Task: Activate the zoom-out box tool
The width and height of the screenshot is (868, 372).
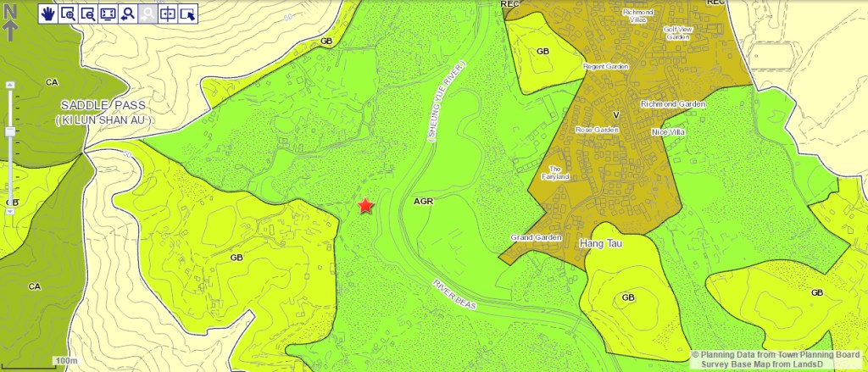Action: pos(88,14)
